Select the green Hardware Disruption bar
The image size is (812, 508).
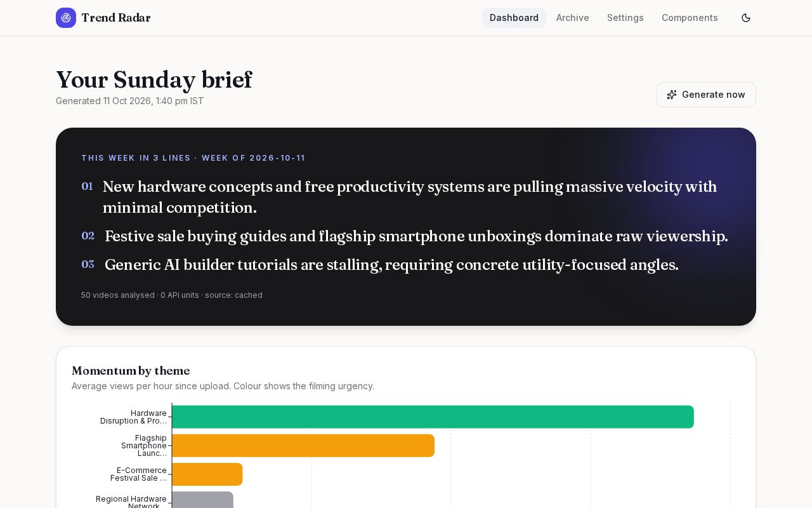(433, 417)
